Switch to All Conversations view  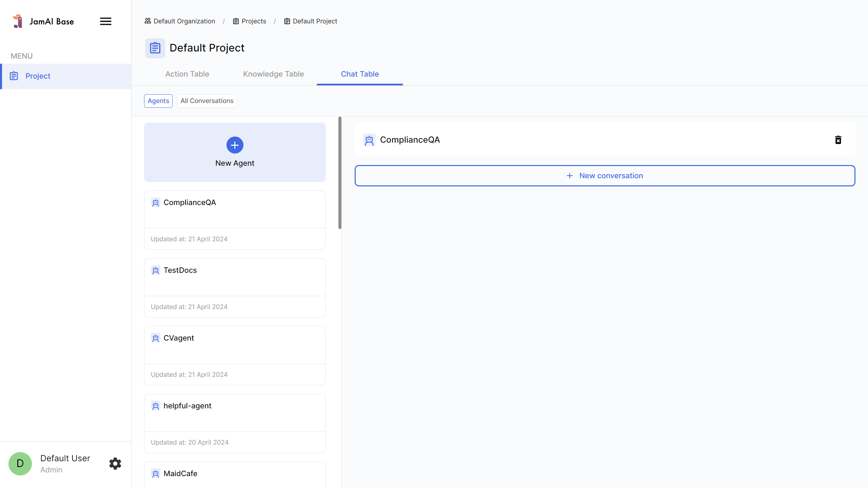pos(207,101)
